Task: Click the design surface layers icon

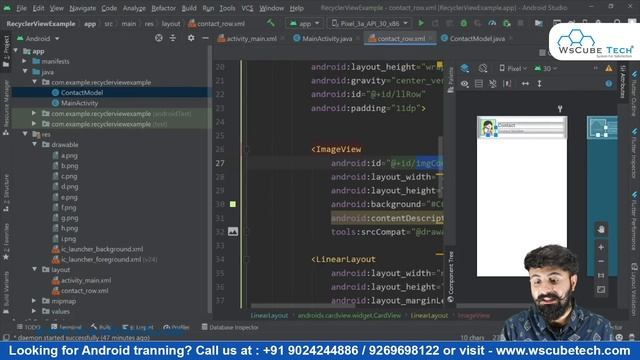Action: [464, 68]
